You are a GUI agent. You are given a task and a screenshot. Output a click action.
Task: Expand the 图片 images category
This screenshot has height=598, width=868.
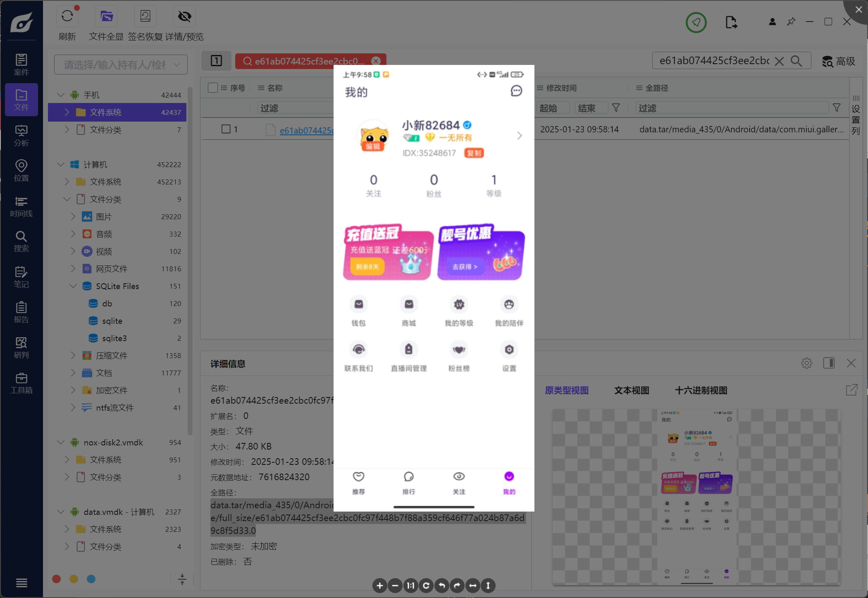pos(73,216)
